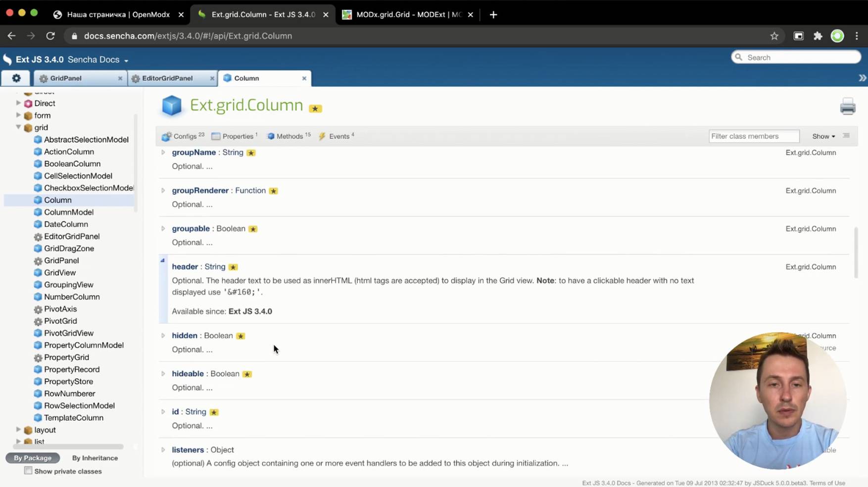
Task: Close the EditorGridPanel docs tab
Action: (212, 78)
